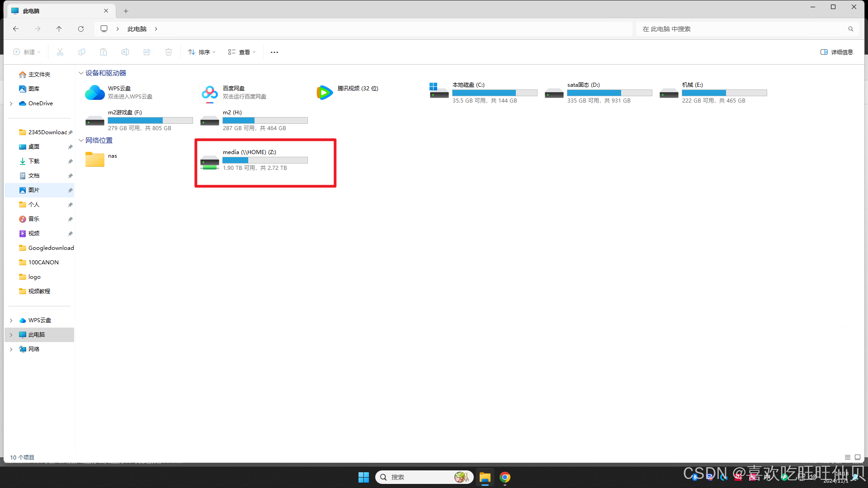This screenshot has width=868, height=488.
Task: Open the 腾讯视频 (32 位) icon
Action: 325,93
